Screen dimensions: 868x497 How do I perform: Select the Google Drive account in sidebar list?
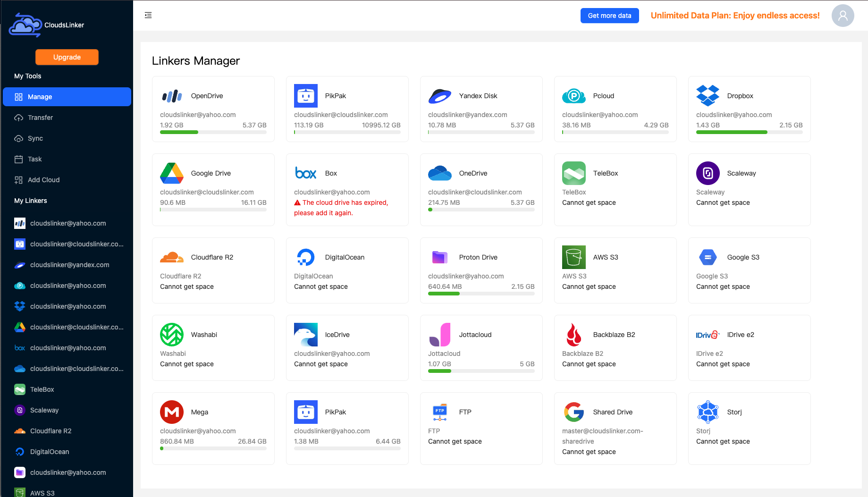(x=67, y=327)
